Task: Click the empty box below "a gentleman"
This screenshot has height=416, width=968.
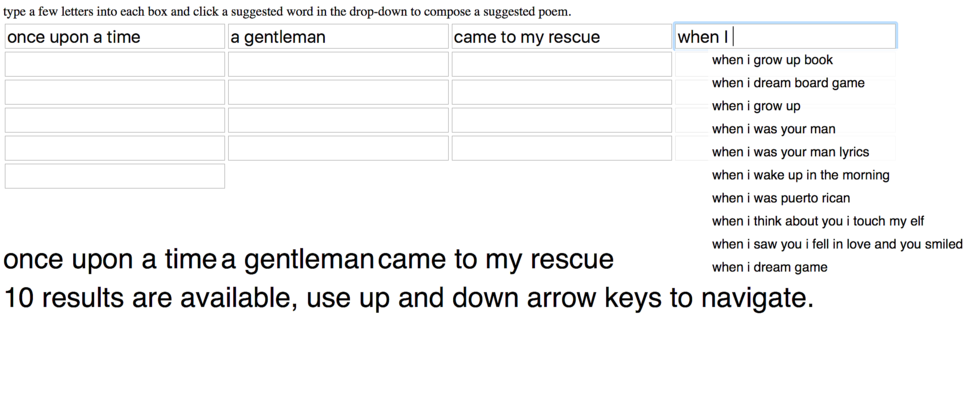Action: click(338, 64)
